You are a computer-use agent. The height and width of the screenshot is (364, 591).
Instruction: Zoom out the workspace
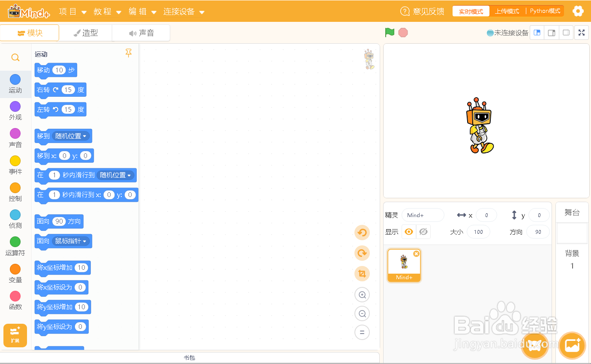pos(362,313)
